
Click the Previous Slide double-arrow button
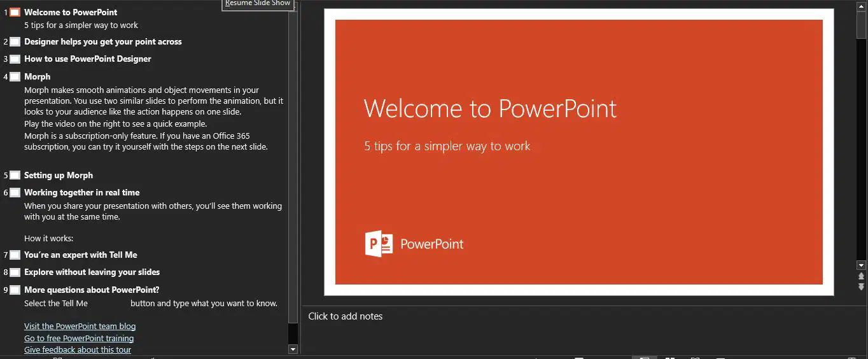point(862,276)
